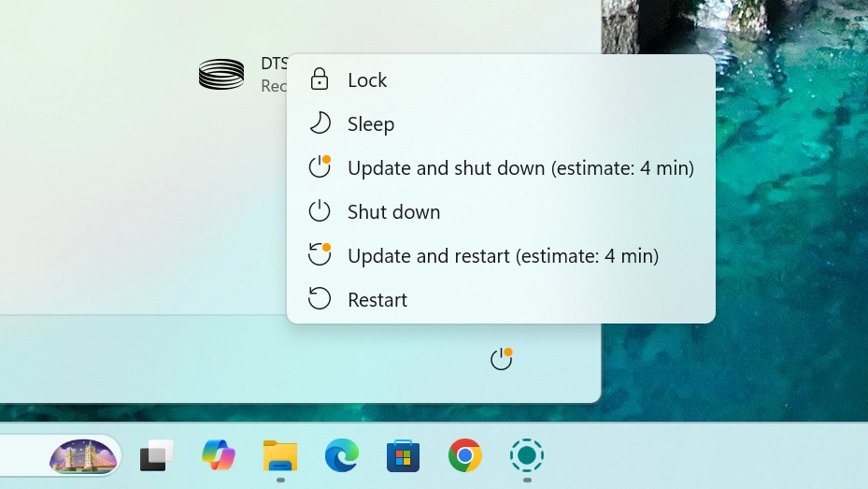Choose Shut down without updating
This screenshot has height=489, width=868.
coord(393,212)
